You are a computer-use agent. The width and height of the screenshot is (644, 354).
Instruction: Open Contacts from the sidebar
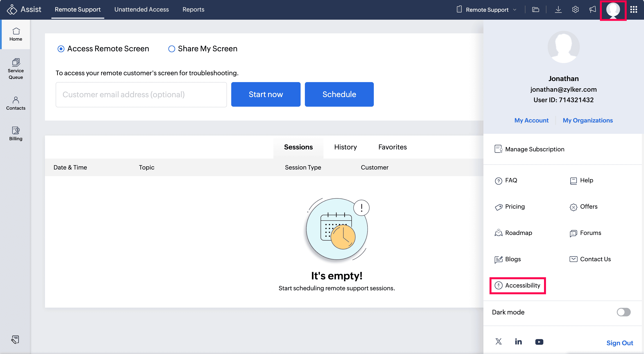click(x=16, y=103)
